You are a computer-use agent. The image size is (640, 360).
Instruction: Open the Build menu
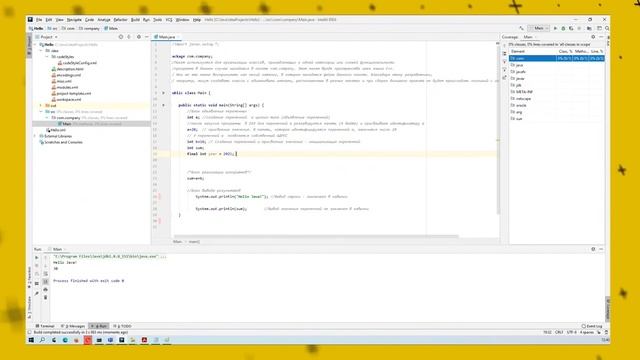tap(135, 20)
